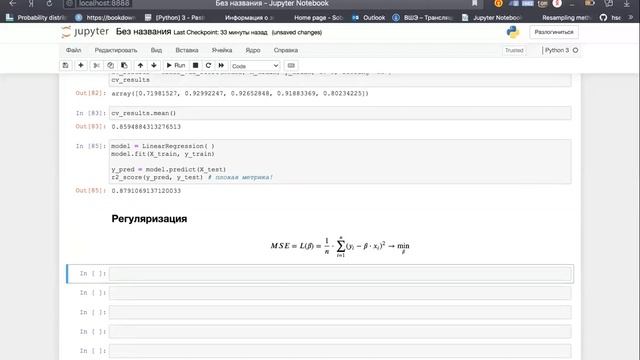Viewport: 640px width, 360px height.
Task: Interrupt the kernel with the stop icon
Action: tap(196, 65)
